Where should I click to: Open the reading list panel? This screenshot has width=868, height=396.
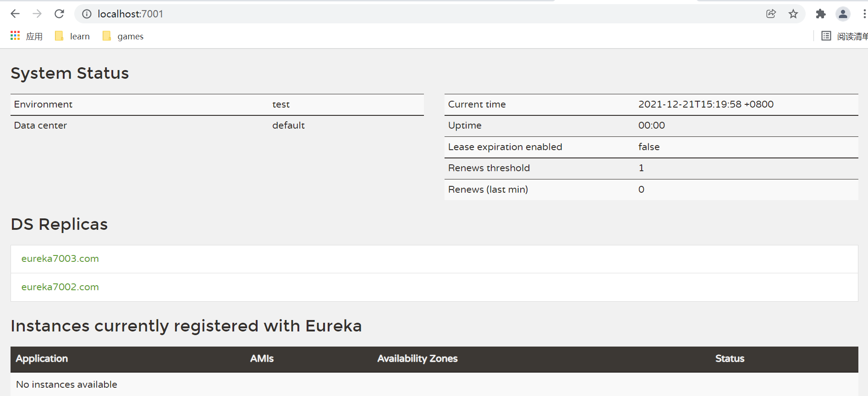[844, 36]
